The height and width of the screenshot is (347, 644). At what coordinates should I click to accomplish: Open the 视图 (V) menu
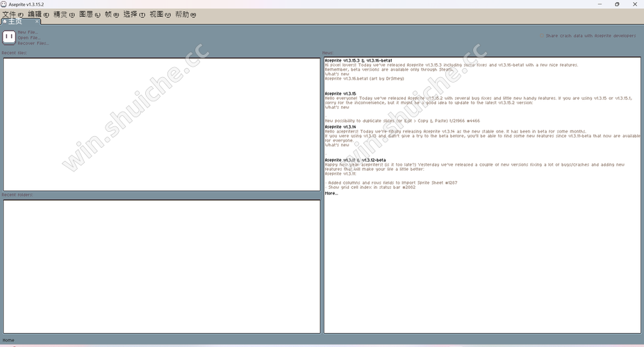pyautogui.click(x=160, y=15)
